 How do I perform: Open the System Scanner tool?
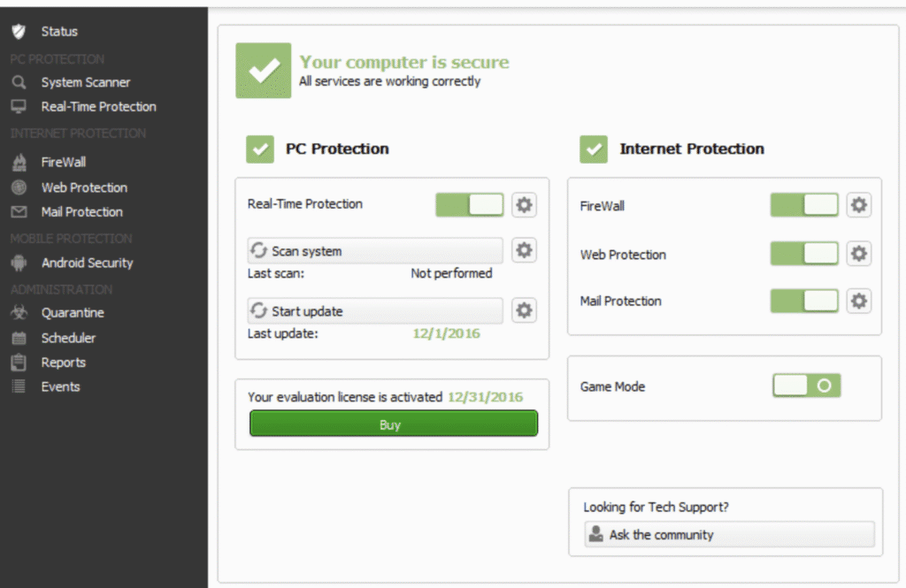click(84, 81)
